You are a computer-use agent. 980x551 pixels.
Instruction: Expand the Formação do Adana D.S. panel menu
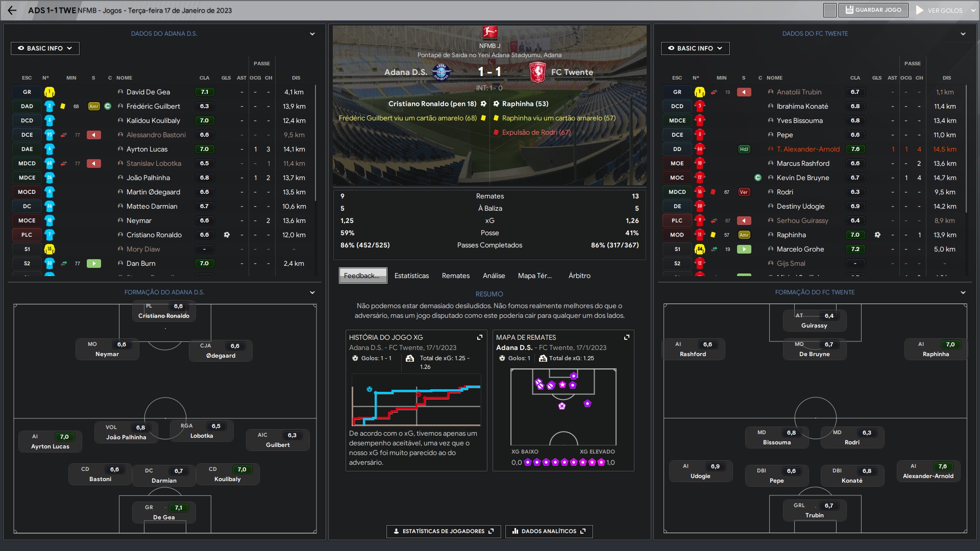(312, 292)
